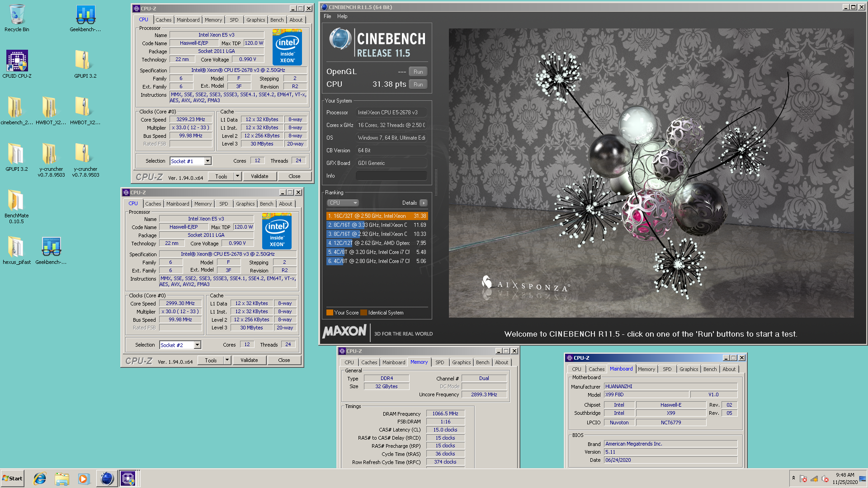Click Validate in the Socket #2 CPU-Z window
Screen dimensions: 868x488
point(249,360)
